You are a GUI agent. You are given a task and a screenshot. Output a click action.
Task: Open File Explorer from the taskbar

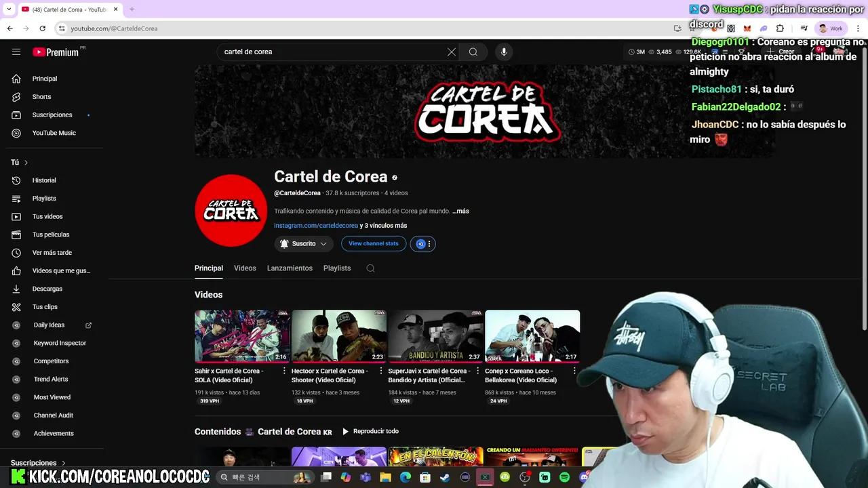385,477
